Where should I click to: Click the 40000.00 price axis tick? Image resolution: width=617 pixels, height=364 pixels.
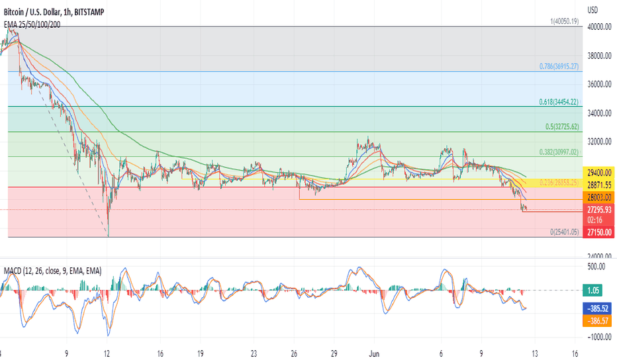(x=599, y=27)
